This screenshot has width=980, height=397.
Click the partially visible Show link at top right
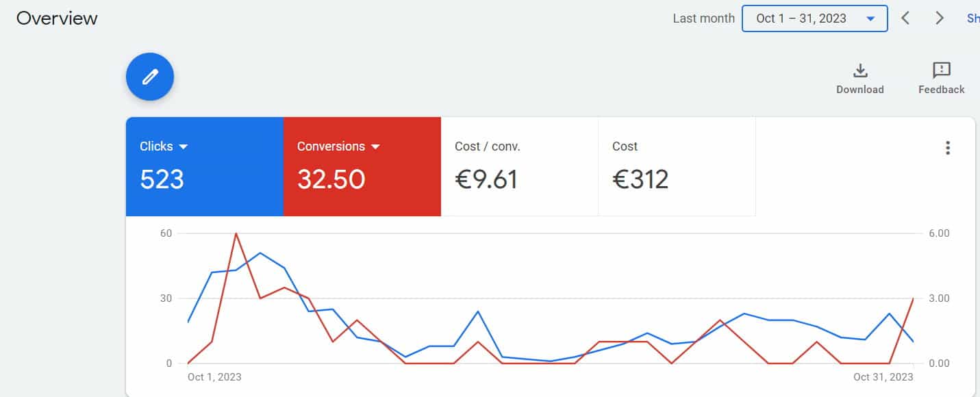click(973, 18)
